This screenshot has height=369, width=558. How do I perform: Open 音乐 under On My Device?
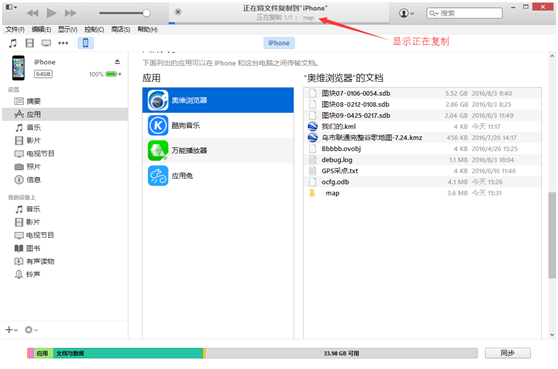click(65, 209)
